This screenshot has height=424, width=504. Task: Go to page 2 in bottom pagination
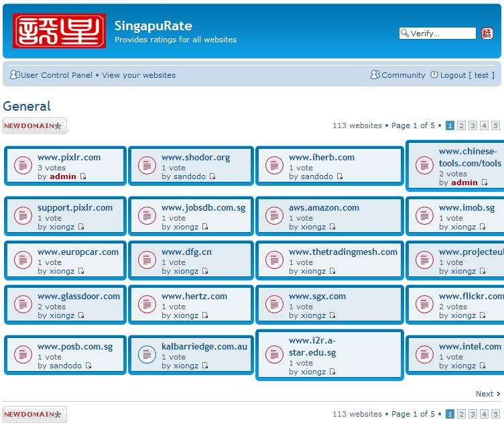pyautogui.click(x=461, y=414)
